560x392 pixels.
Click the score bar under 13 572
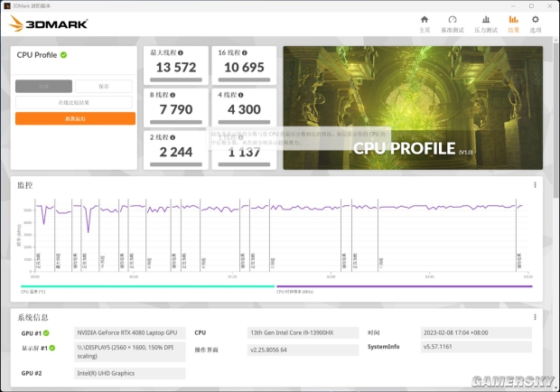pos(176,80)
